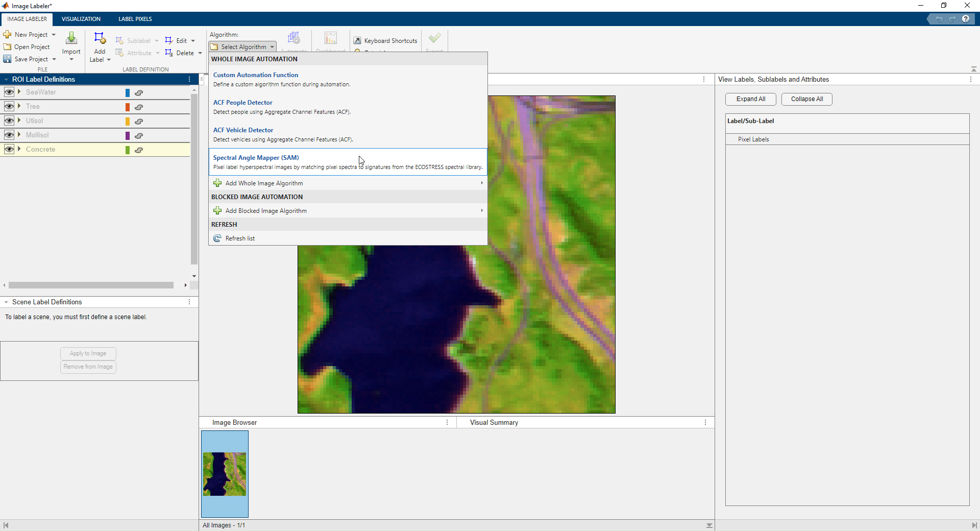Hide the SeaWater label

[x=9, y=92]
